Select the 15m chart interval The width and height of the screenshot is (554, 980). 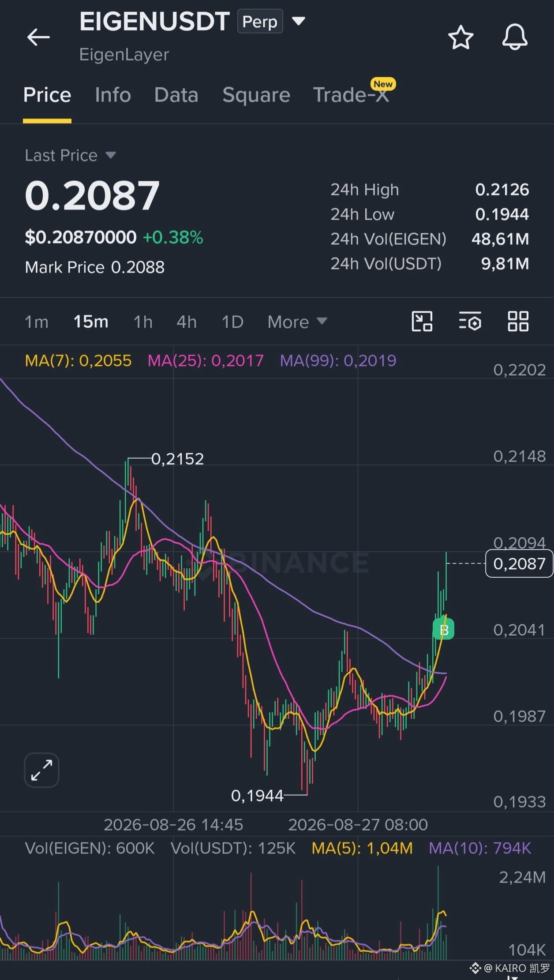(x=91, y=322)
